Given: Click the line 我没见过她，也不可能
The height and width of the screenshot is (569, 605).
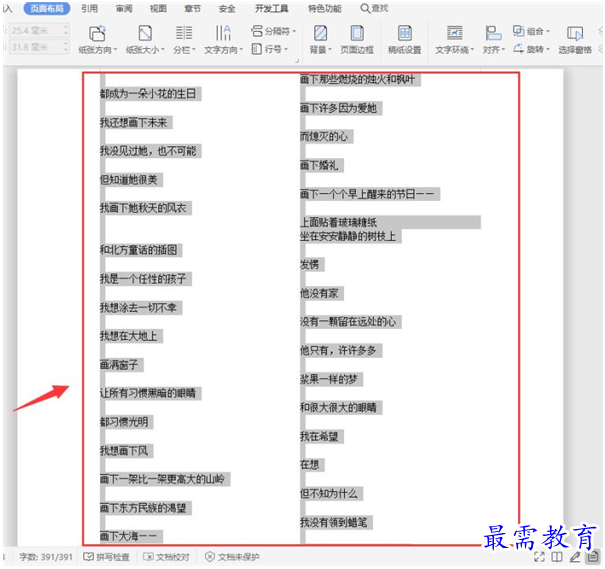Looking at the screenshot, I should [x=148, y=151].
